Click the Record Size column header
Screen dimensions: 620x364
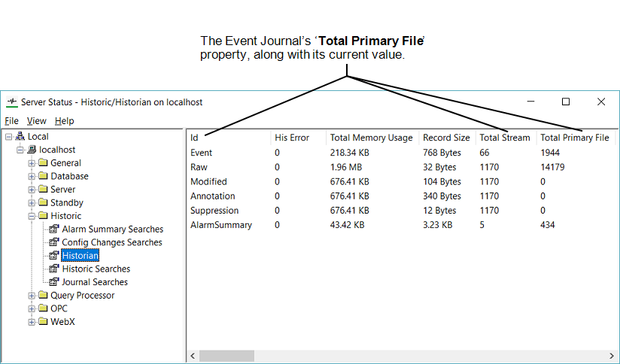tap(445, 138)
